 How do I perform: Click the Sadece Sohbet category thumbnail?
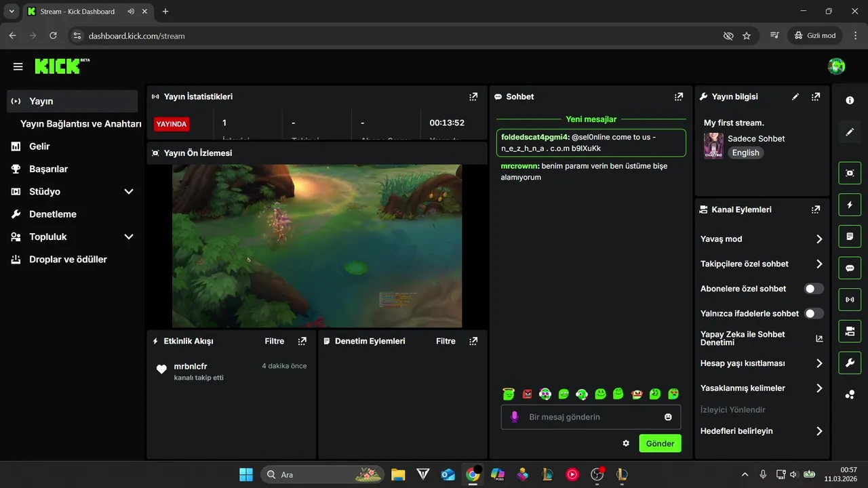coord(713,146)
